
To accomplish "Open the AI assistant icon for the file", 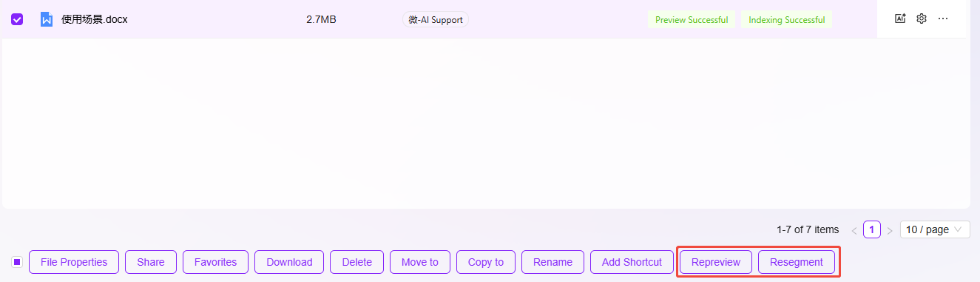I will coord(900,19).
